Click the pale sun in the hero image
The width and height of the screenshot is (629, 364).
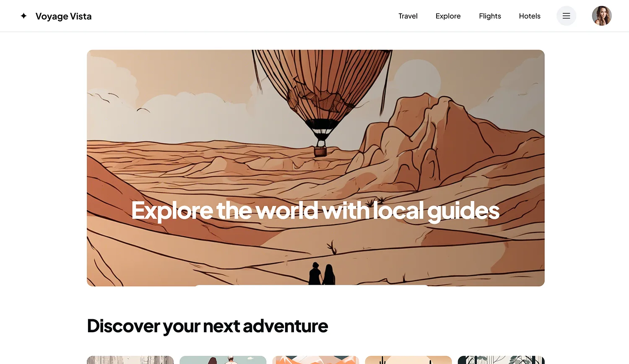click(x=418, y=80)
